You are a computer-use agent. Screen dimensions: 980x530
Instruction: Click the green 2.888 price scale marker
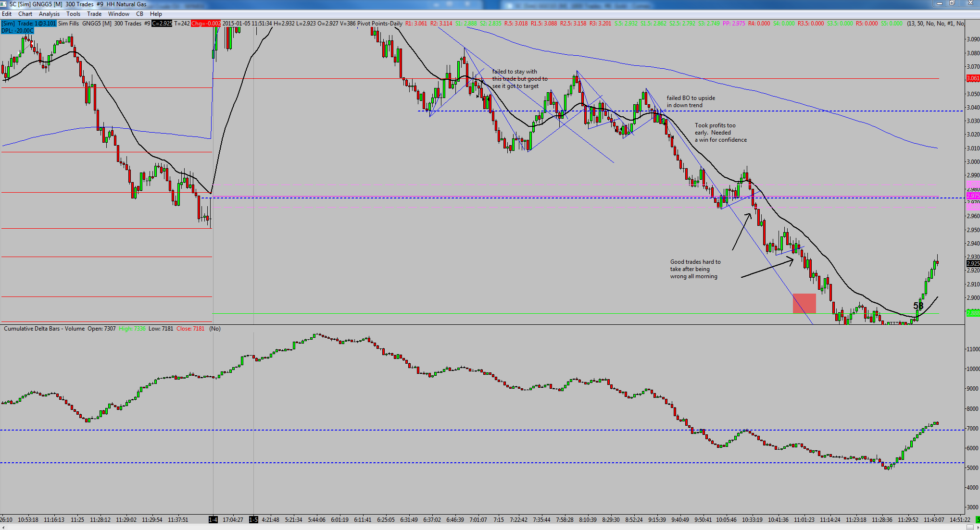[973, 313]
